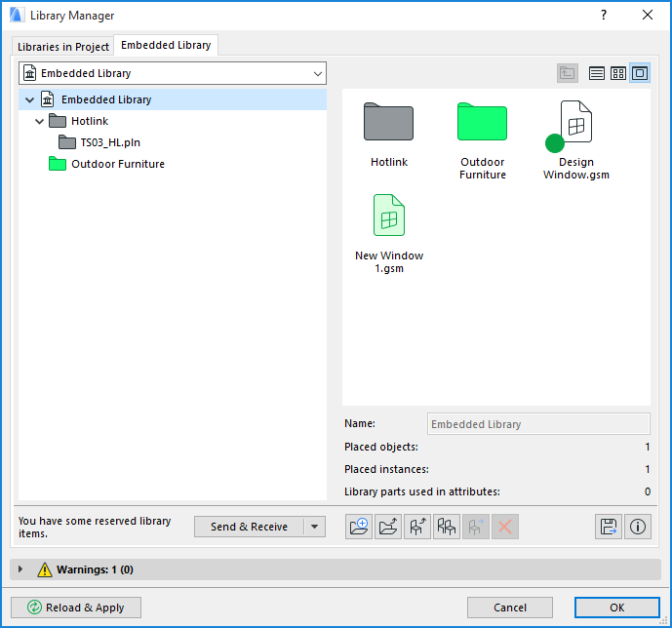Image resolution: width=672 pixels, height=628 pixels.
Task: Open the Send & Receive dropdown arrow
Action: tap(315, 527)
